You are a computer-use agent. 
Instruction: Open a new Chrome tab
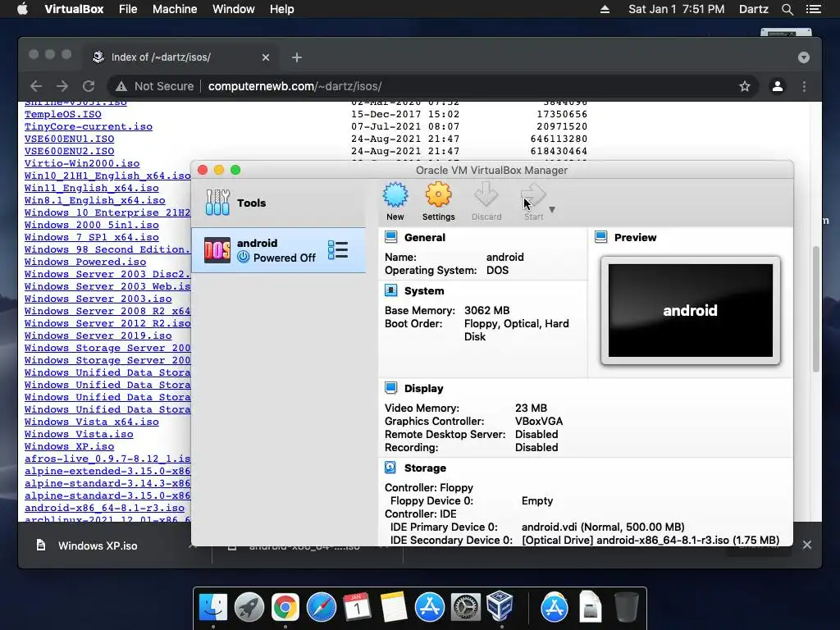(297, 57)
